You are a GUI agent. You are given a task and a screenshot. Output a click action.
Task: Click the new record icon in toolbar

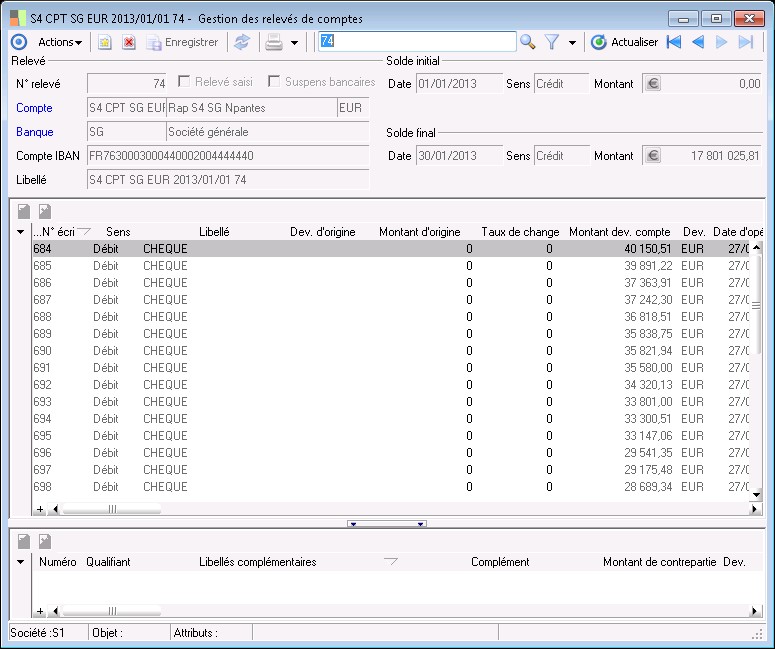click(104, 42)
